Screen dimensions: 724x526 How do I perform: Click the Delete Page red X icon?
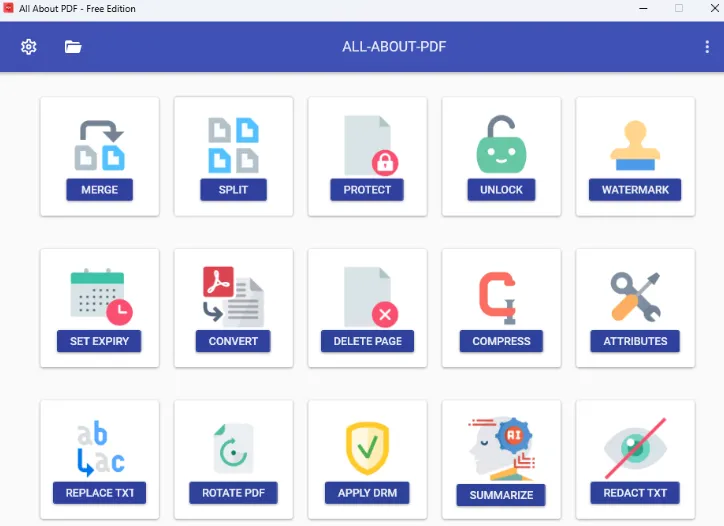click(371, 297)
